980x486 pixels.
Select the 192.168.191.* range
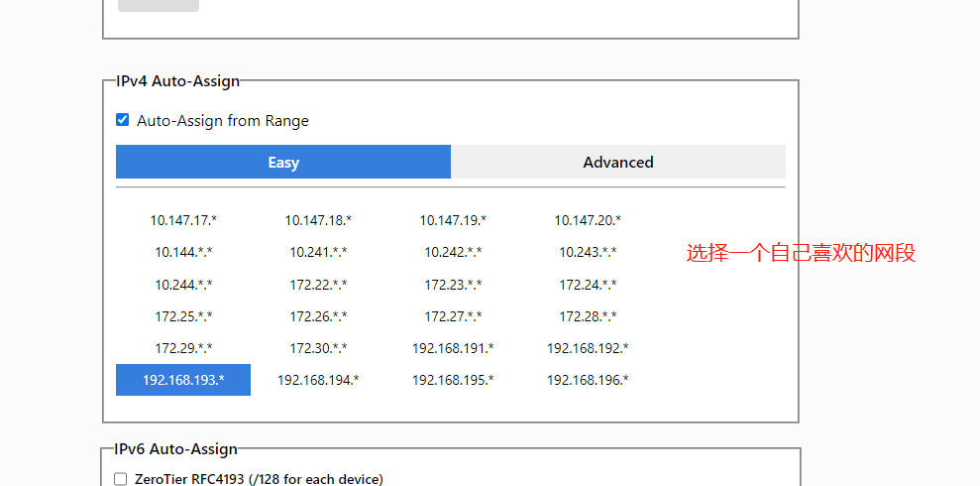(453, 348)
